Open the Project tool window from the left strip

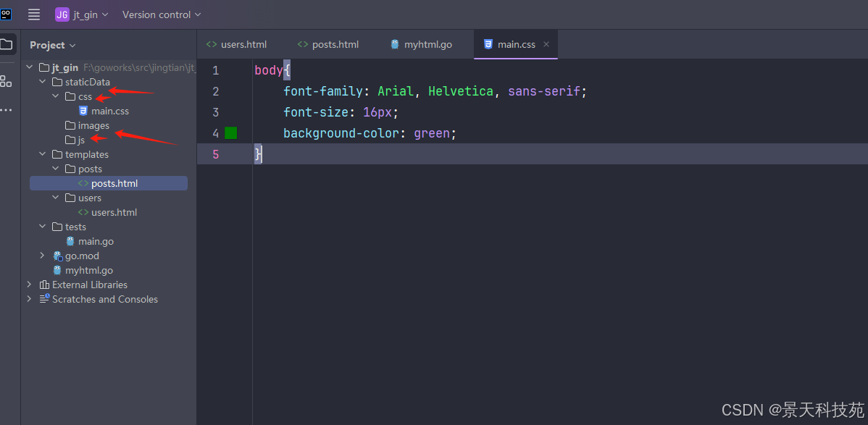[6, 44]
